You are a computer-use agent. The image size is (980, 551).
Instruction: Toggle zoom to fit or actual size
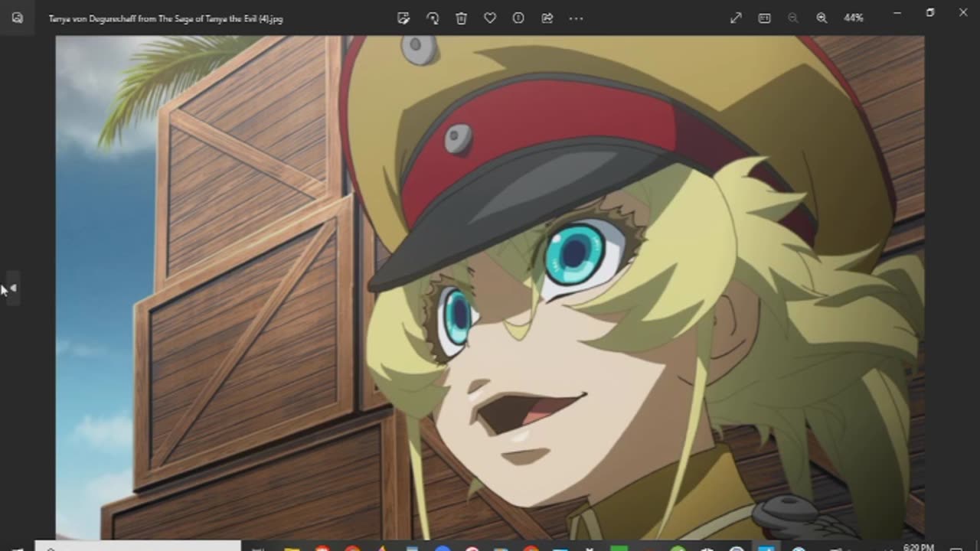coord(764,18)
